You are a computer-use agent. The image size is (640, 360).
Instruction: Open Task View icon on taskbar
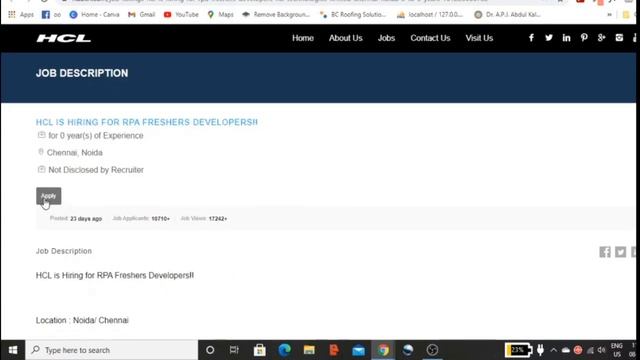[234, 350]
